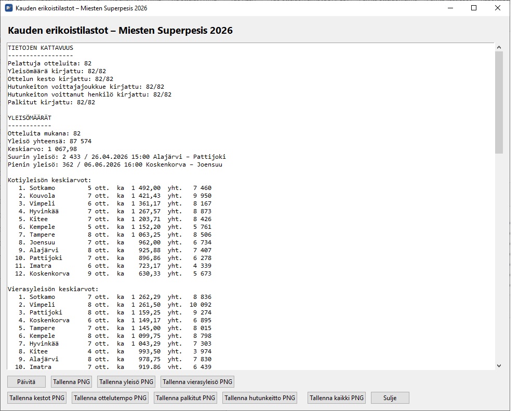Click home row 2. Kouvola

click(115, 196)
